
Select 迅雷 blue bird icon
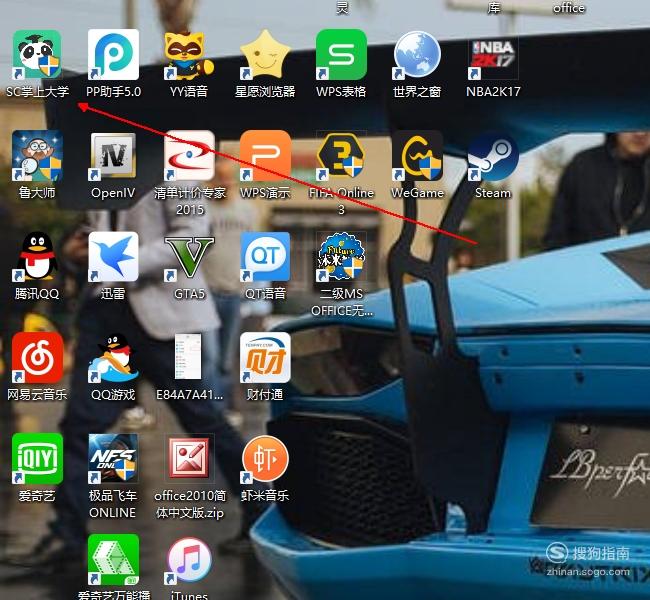[x=113, y=257]
